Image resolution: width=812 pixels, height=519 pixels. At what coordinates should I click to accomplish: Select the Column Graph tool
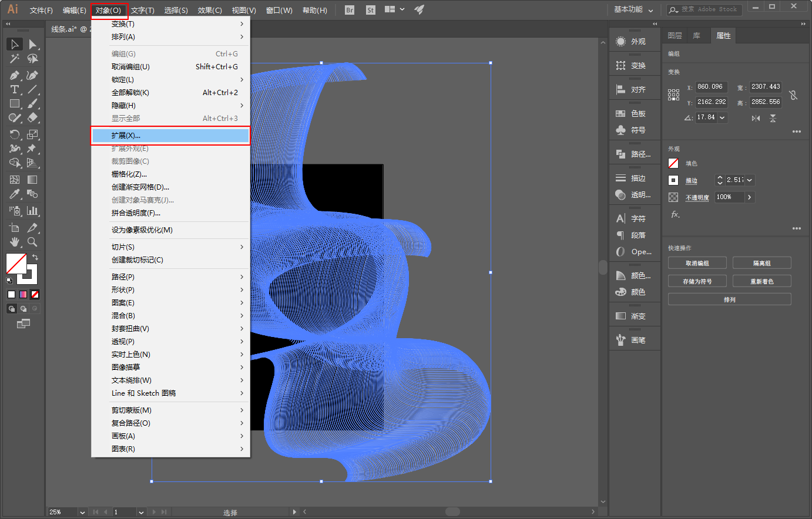coord(33,210)
